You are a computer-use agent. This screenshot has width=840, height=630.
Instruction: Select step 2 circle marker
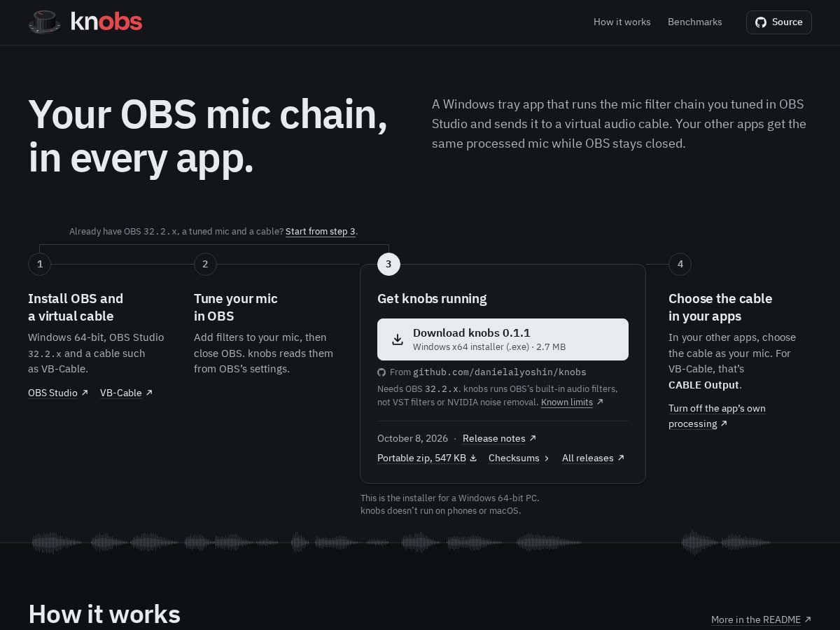[205, 264]
